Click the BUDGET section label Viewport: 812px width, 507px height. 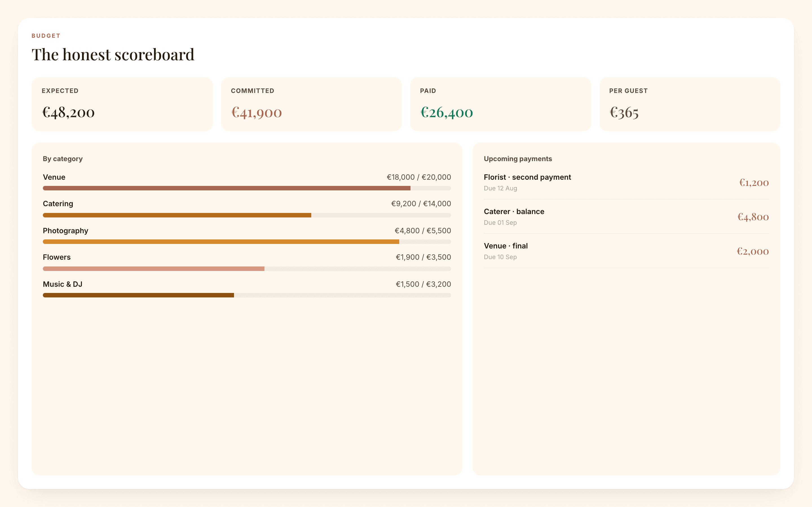[46, 36]
